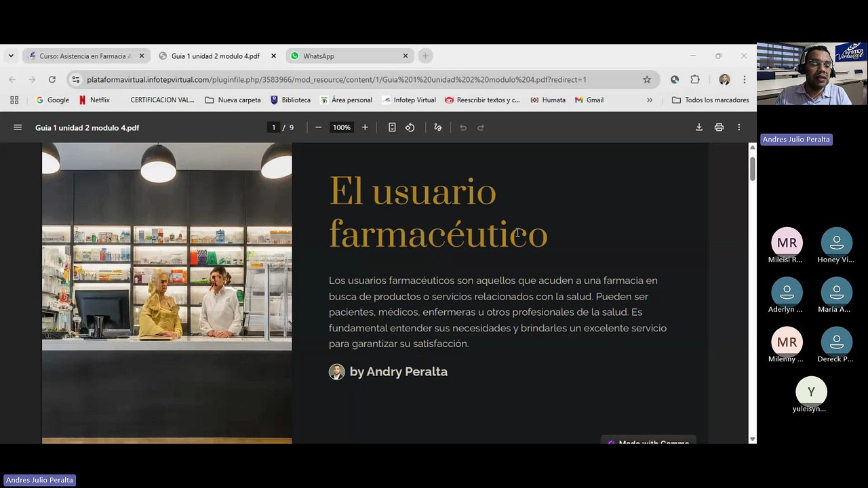Click the vertical scrollbar thumb of PDF viewer
The height and width of the screenshot is (488, 868).
pos(752,169)
